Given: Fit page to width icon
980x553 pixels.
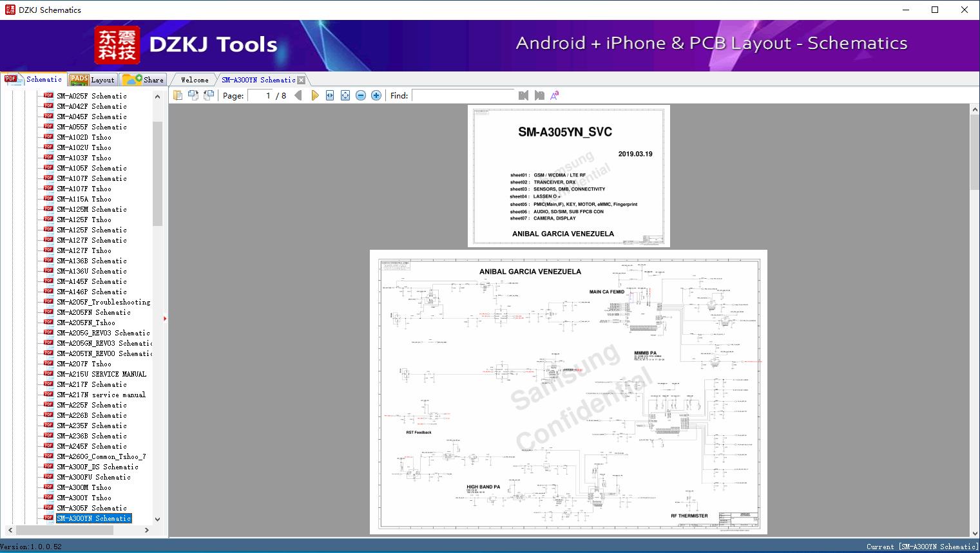Looking at the screenshot, I should click(330, 95).
